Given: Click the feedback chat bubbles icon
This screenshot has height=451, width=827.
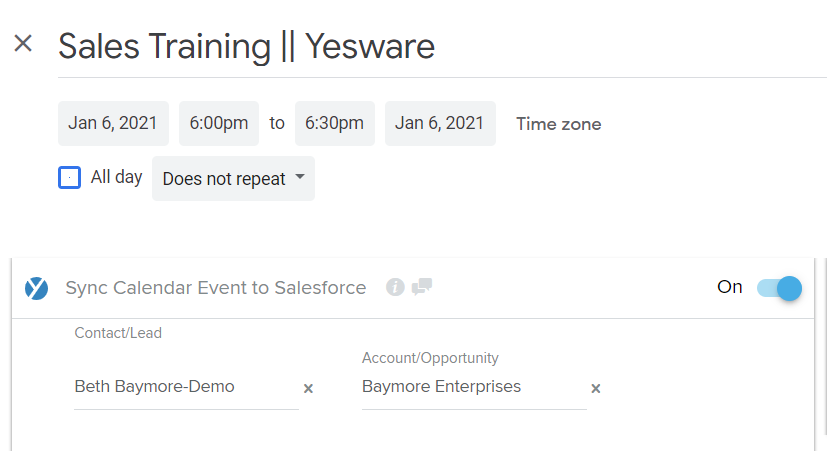Looking at the screenshot, I should point(422,286).
